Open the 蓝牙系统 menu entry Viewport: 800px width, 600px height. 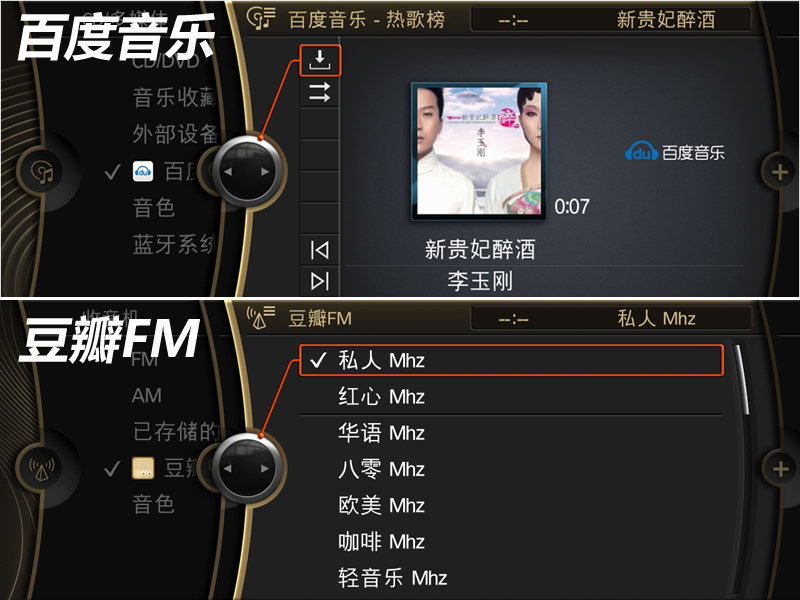(173, 245)
